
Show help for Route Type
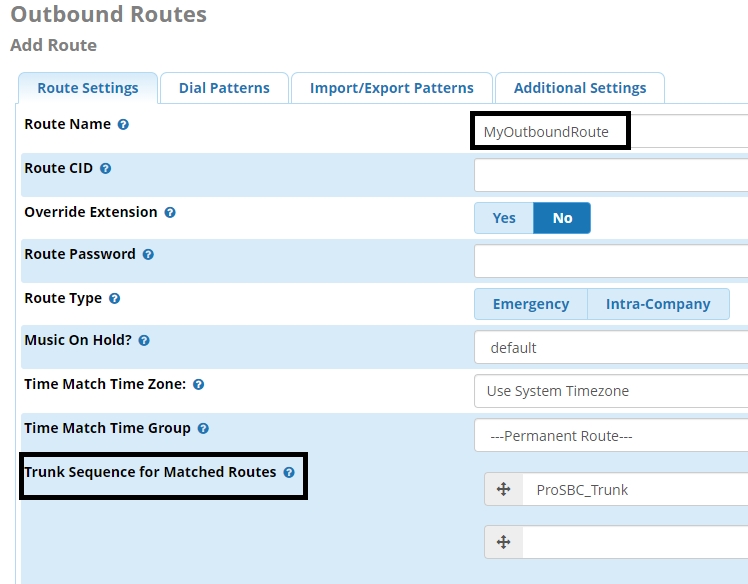point(115,299)
